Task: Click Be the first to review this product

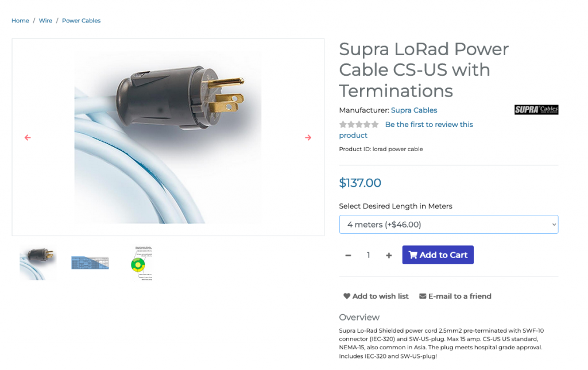Action: pyautogui.click(x=406, y=129)
